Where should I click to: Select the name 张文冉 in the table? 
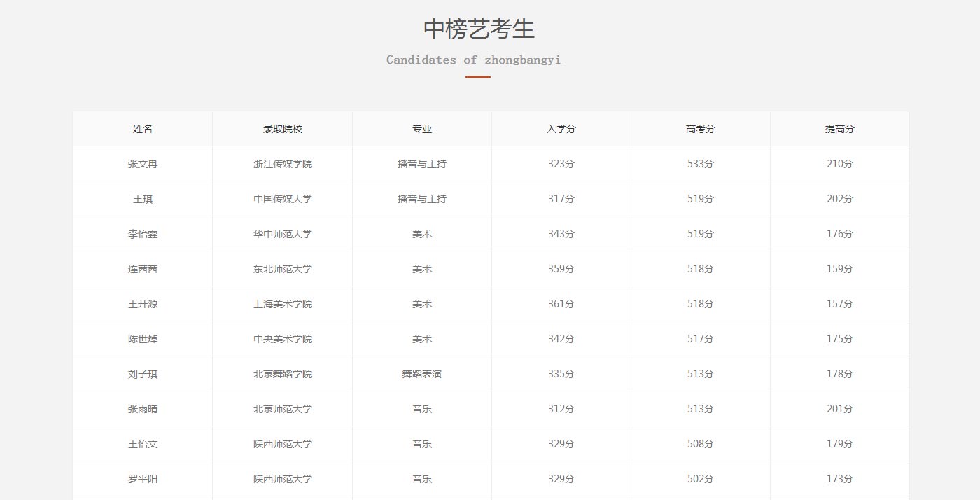pos(142,163)
